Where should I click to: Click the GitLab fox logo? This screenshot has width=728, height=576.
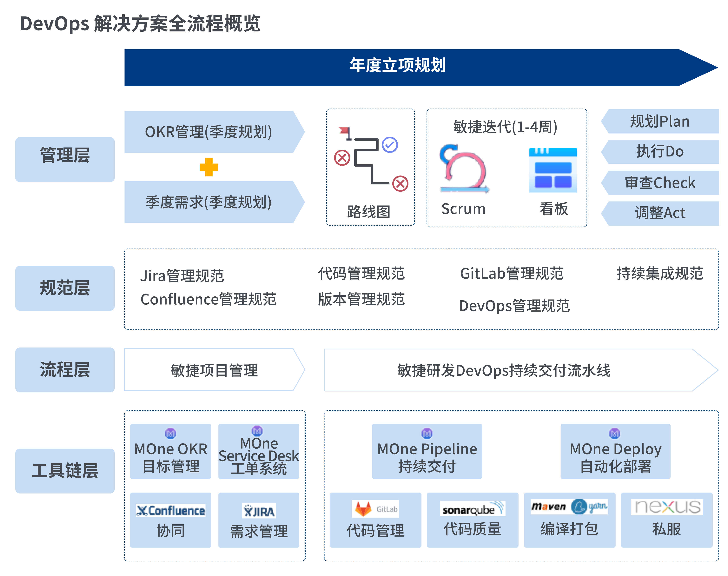pyautogui.click(x=363, y=509)
